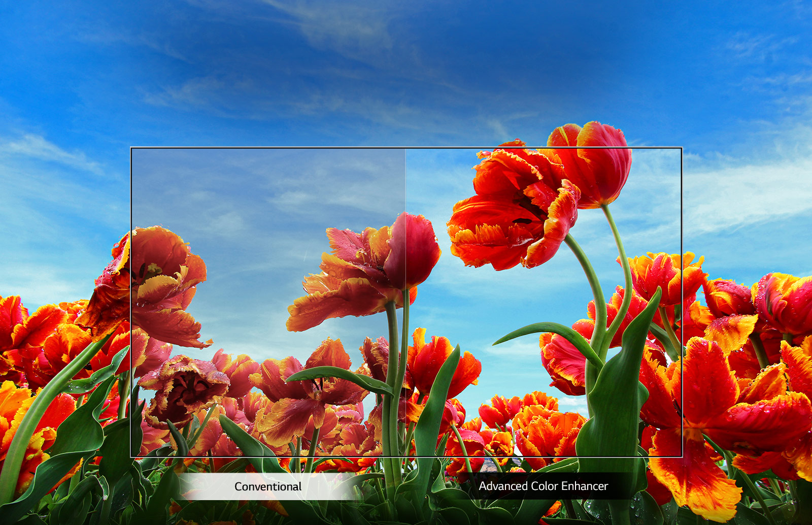Viewport: 812px width, 525px height.
Task: Click the dividing line between the two halves
Action: [x=406, y=254]
